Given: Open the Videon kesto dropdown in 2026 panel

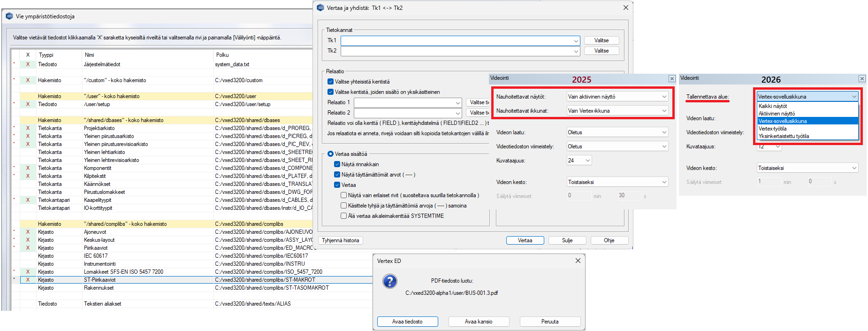Looking at the screenshot, I should click(854, 168).
